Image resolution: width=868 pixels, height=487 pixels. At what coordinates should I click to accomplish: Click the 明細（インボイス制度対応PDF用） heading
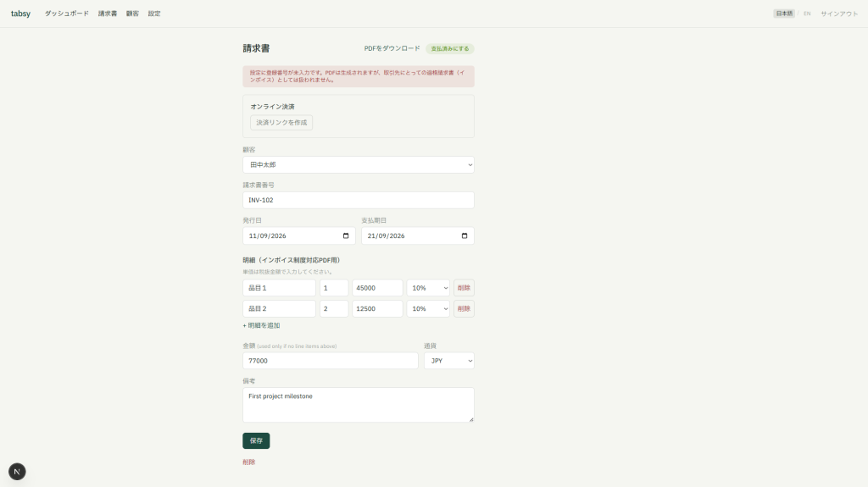point(292,260)
